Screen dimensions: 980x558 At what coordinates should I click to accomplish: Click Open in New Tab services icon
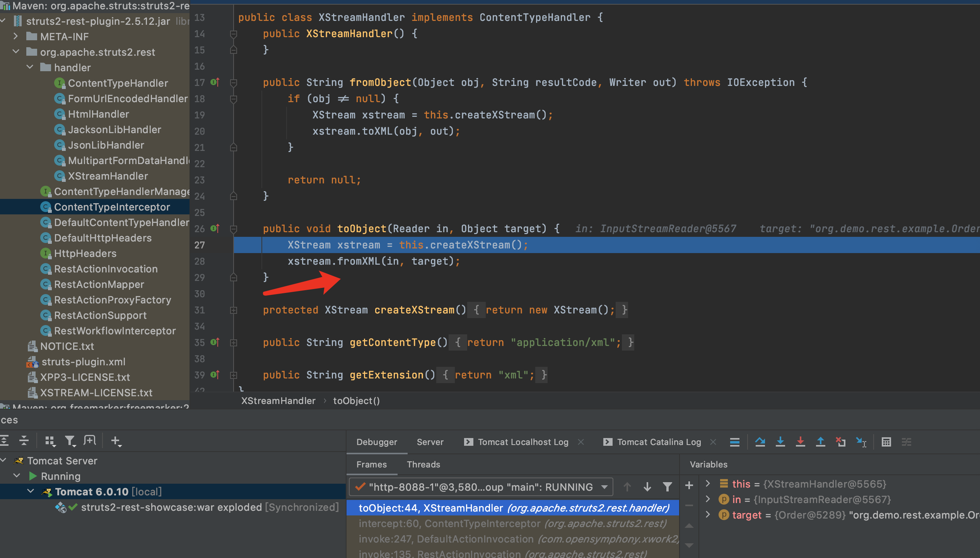click(90, 440)
